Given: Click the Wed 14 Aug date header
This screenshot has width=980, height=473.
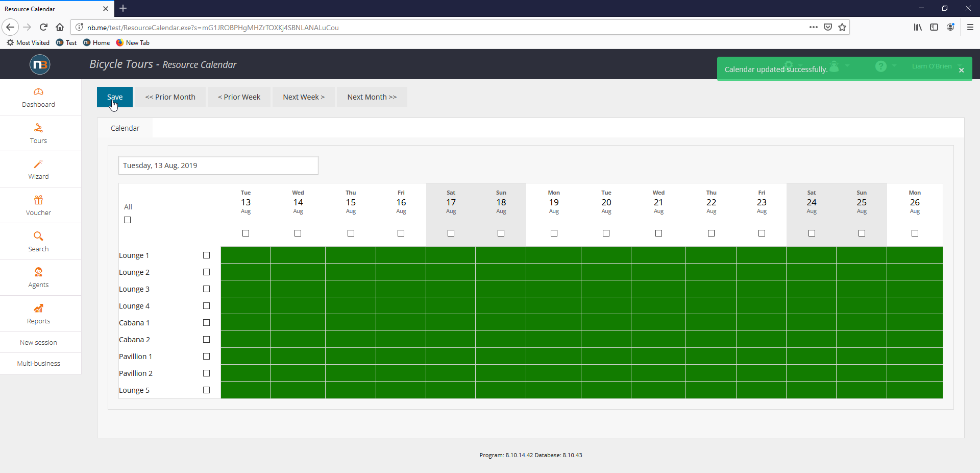Looking at the screenshot, I should (298, 202).
